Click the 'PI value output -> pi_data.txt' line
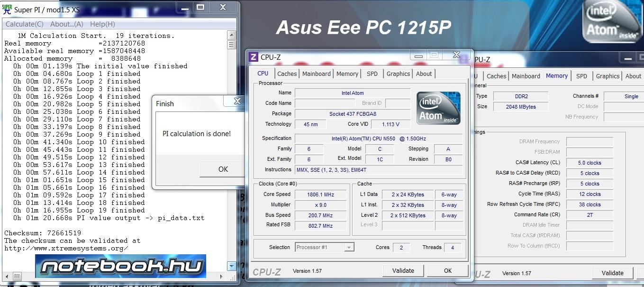The image size is (644, 287). (x=109, y=218)
